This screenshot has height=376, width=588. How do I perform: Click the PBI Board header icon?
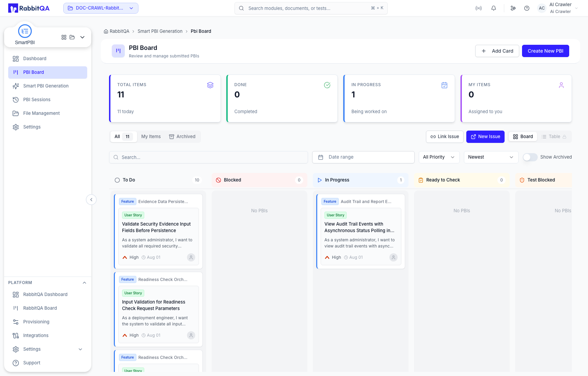tap(118, 51)
